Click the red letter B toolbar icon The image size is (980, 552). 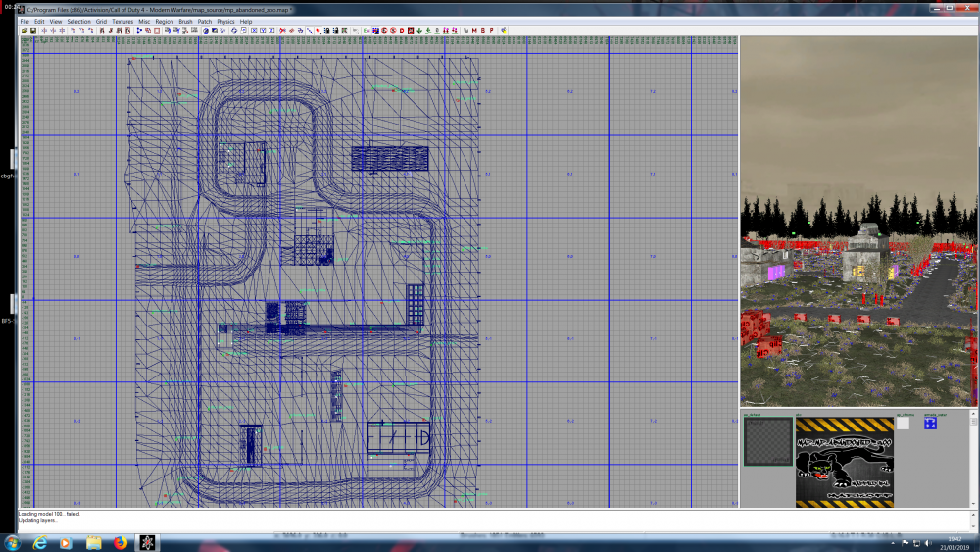coord(483,31)
